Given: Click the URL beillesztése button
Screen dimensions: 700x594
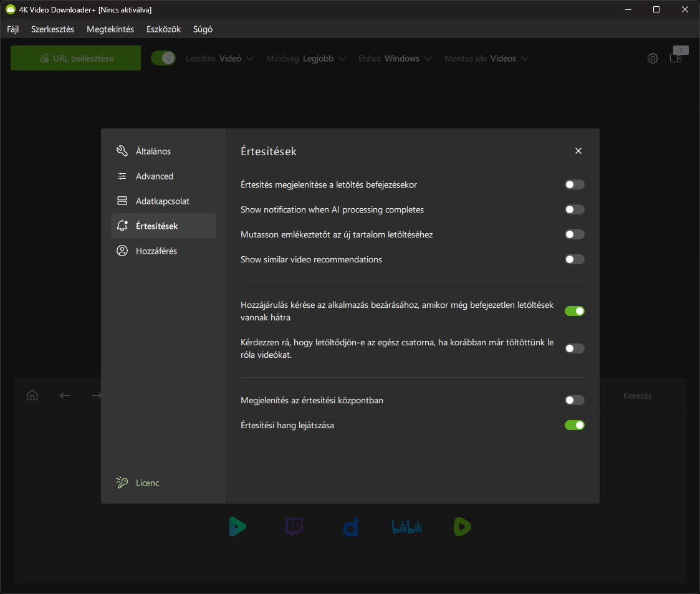Looking at the screenshot, I should (75, 58).
